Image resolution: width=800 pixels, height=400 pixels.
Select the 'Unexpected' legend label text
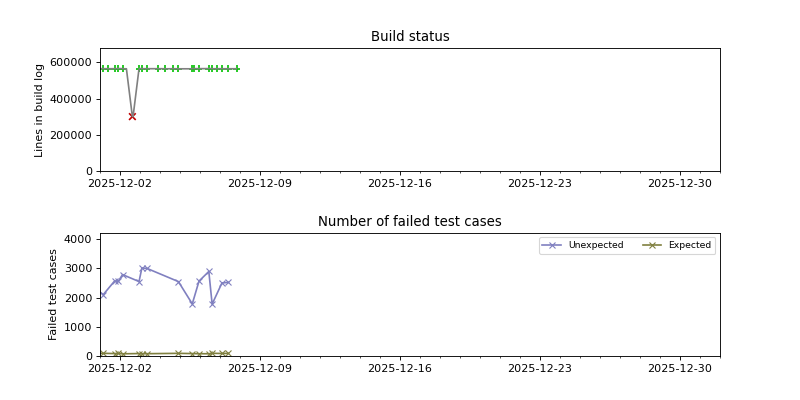[596, 245]
